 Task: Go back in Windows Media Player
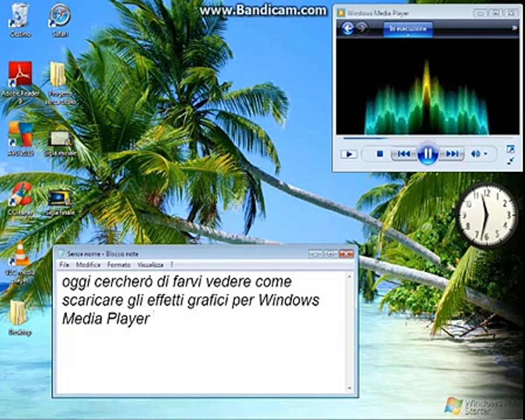pyautogui.click(x=347, y=28)
